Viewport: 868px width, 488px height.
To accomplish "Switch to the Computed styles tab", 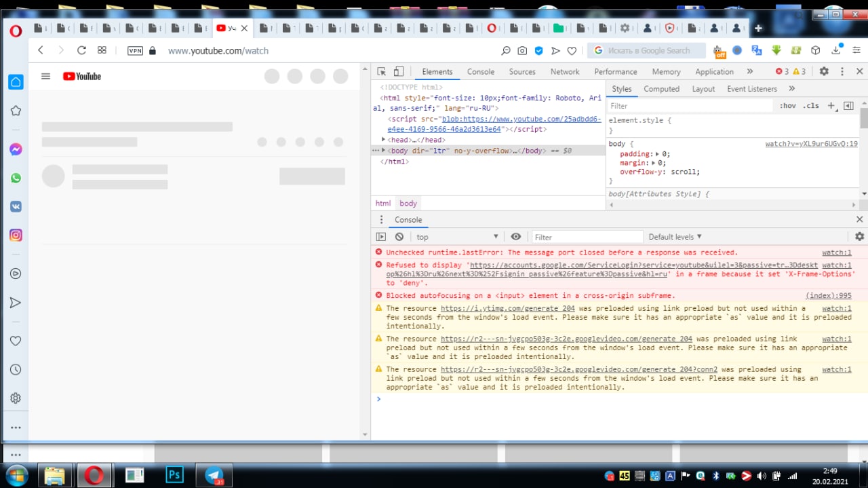I will (661, 89).
